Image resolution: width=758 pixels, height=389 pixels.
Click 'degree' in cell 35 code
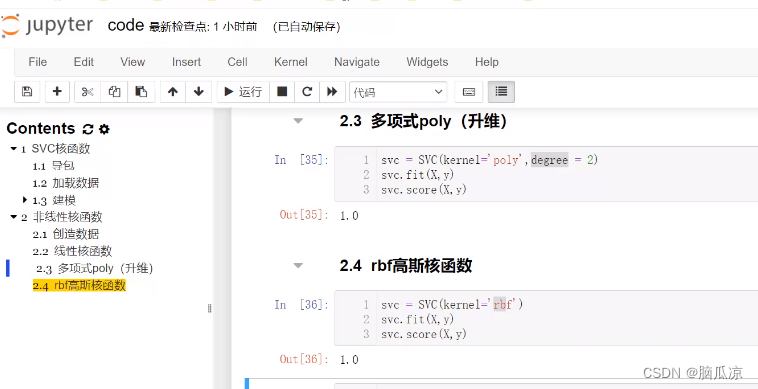coord(549,160)
